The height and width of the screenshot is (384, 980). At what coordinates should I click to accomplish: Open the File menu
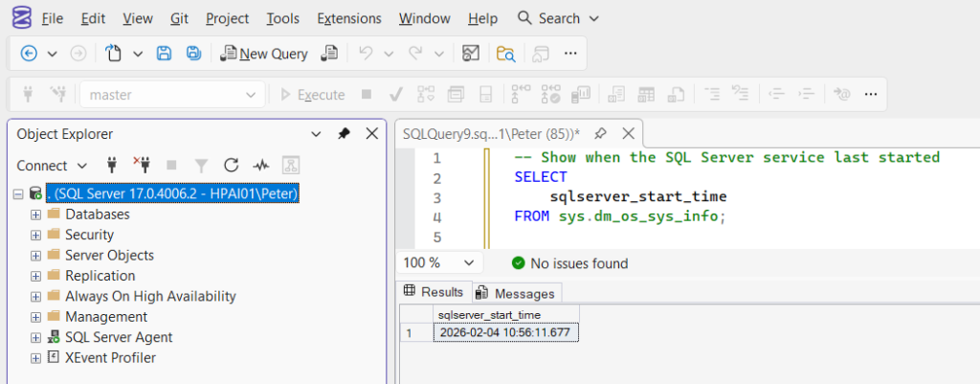coord(52,19)
